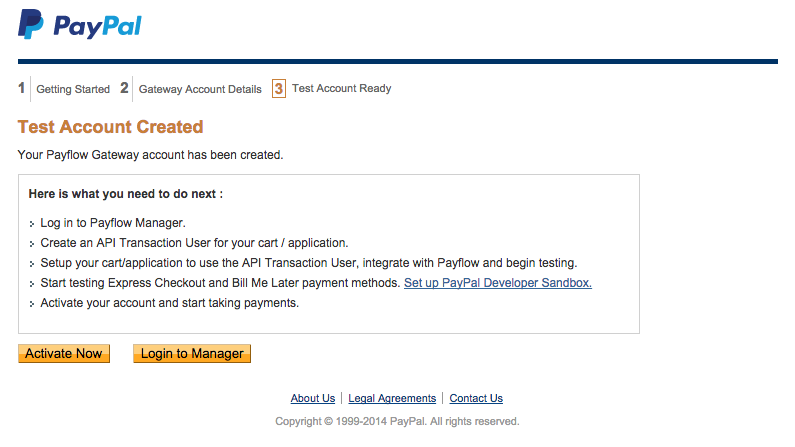Open the Set up PayPal Developer Sandbox link
The image size is (795, 447).
[498, 283]
